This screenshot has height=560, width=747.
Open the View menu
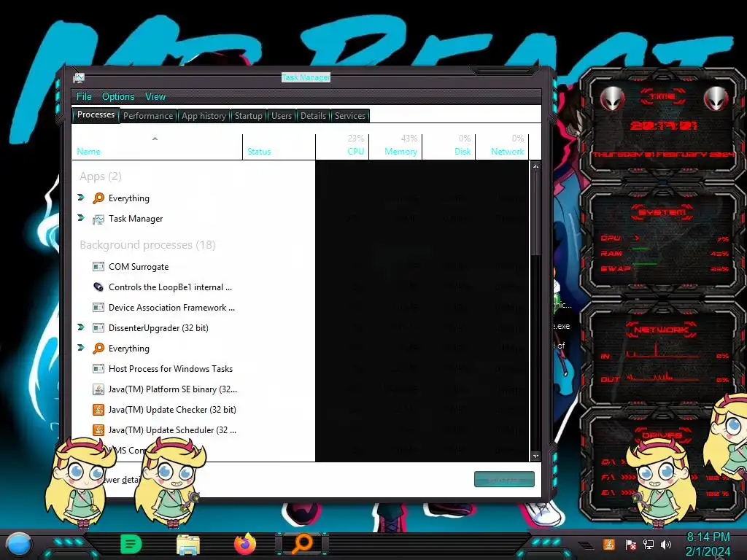point(155,97)
